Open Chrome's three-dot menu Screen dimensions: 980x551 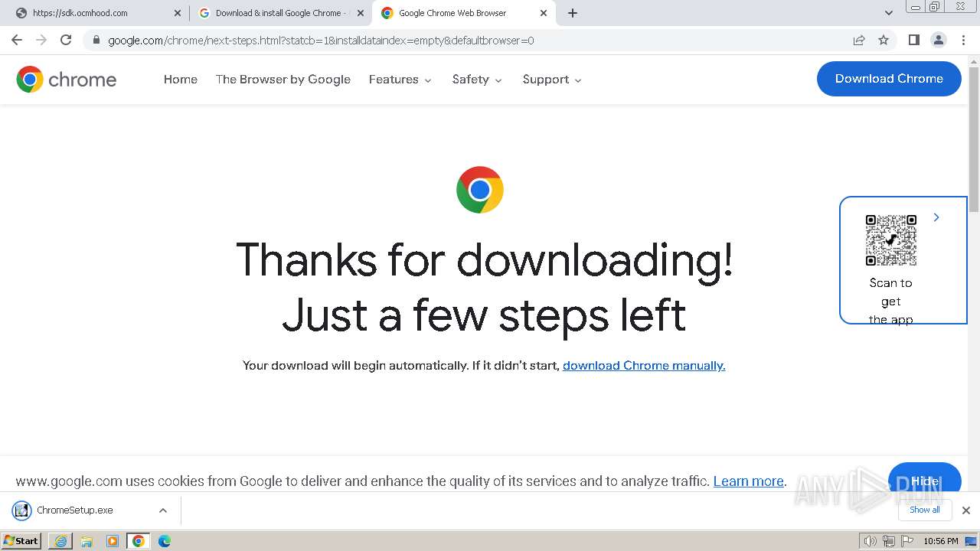[963, 40]
